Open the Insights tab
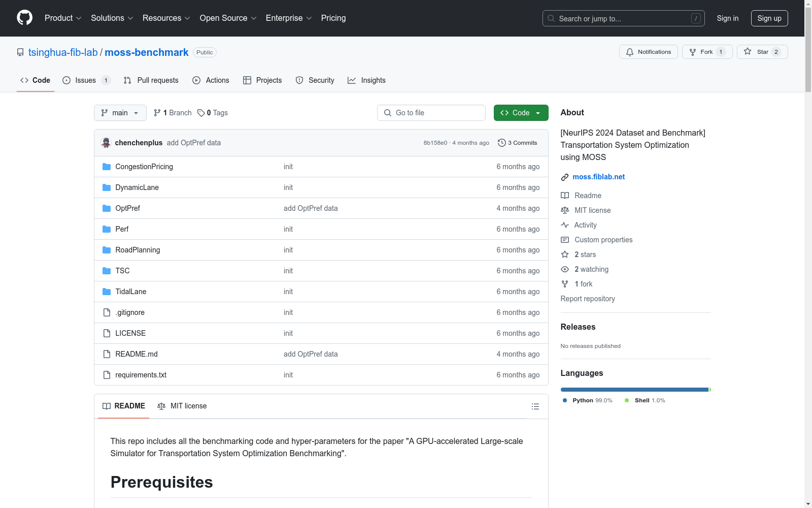812x508 pixels. pyautogui.click(x=366, y=80)
